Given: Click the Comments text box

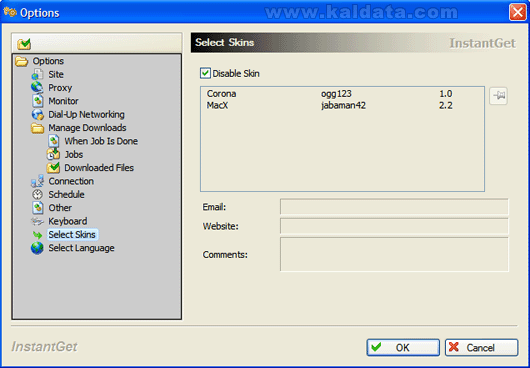Looking at the screenshot, I should coord(394,254).
